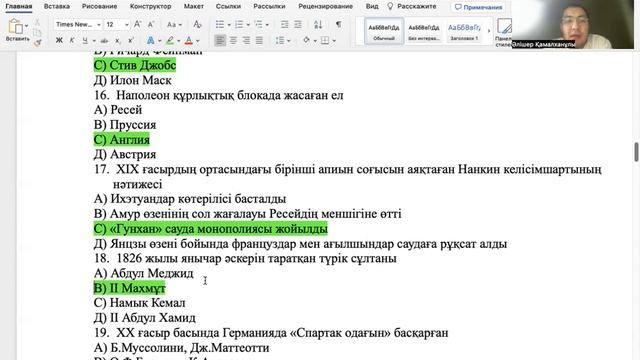Click the borders icon
640x360 pixels.
point(325,40)
